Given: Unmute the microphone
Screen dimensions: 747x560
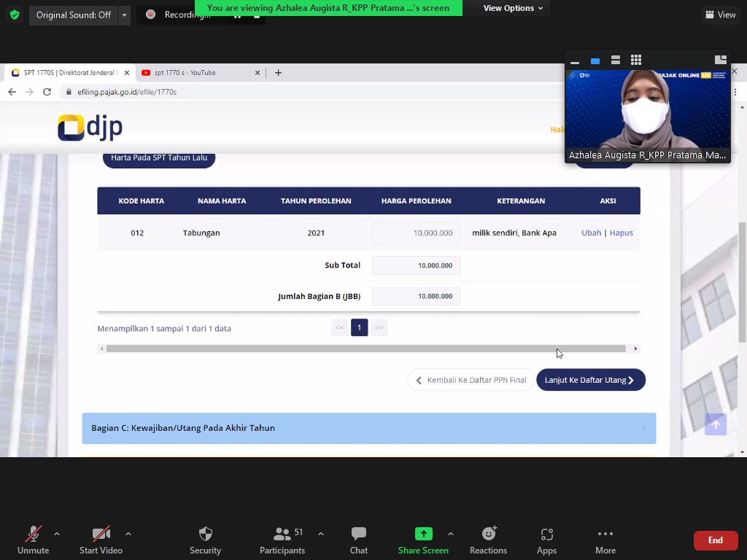Looking at the screenshot, I should coord(33,540).
